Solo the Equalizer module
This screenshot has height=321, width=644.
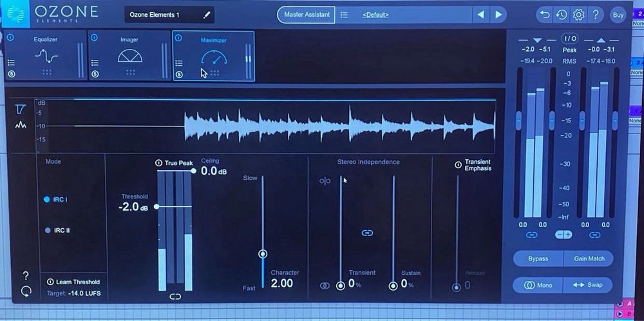(x=11, y=74)
